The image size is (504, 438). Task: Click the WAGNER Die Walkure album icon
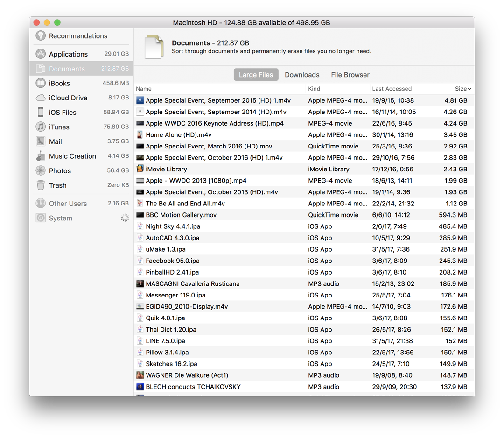(x=140, y=375)
